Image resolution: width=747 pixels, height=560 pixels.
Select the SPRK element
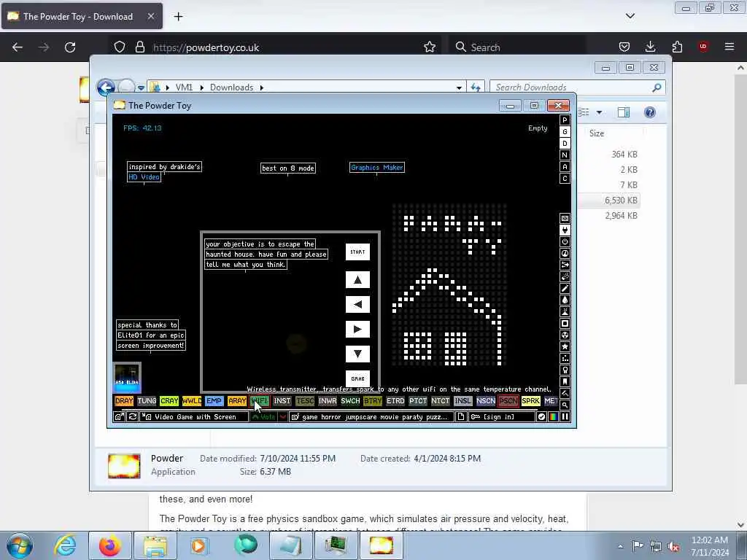531,401
